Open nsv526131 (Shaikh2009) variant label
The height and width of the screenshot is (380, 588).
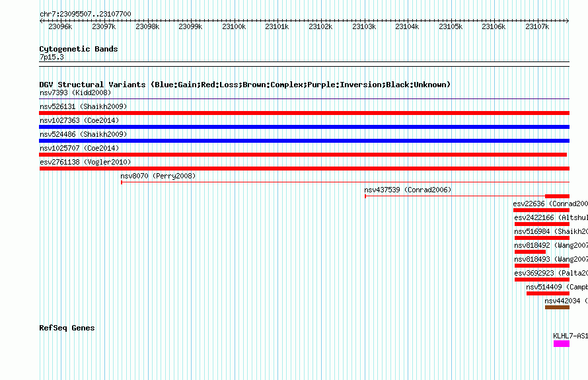pyautogui.click(x=83, y=106)
